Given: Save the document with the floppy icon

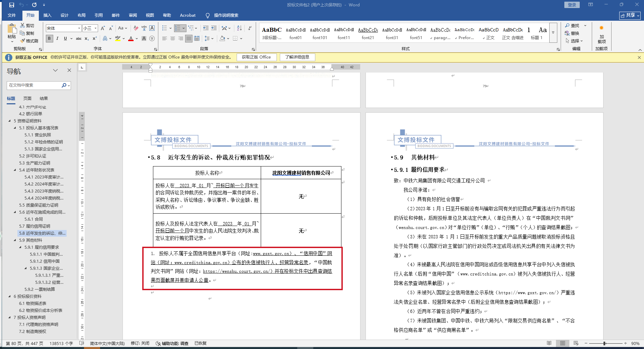Looking at the screenshot, I should pos(12,5).
